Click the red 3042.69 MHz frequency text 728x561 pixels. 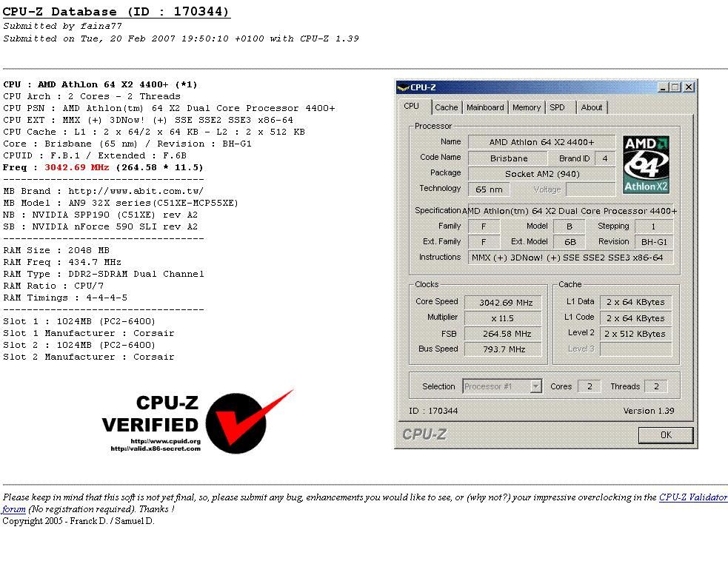(76, 167)
